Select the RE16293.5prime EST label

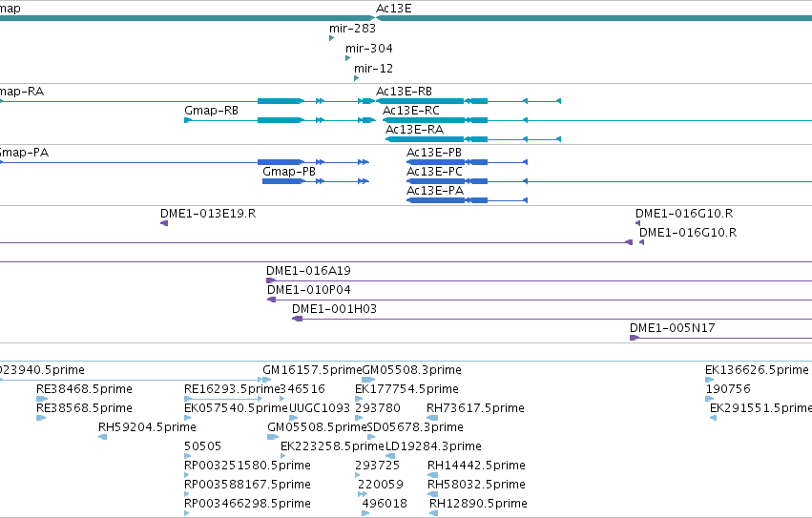(x=232, y=389)
